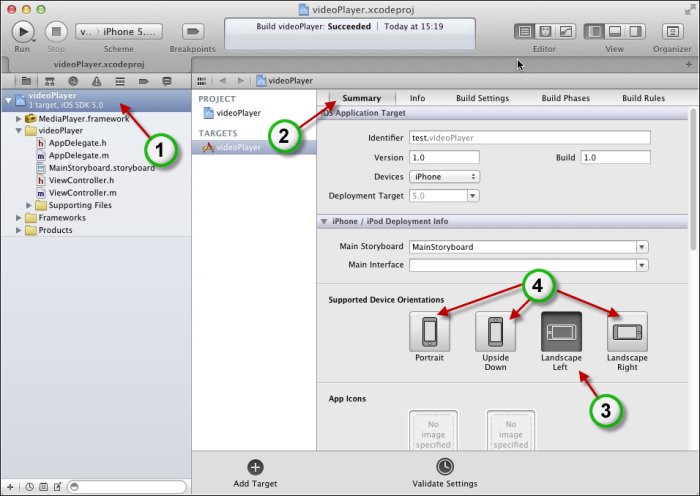Select the Version editor icon
This screenshot has height=496, width=700.
click(565, 31)
